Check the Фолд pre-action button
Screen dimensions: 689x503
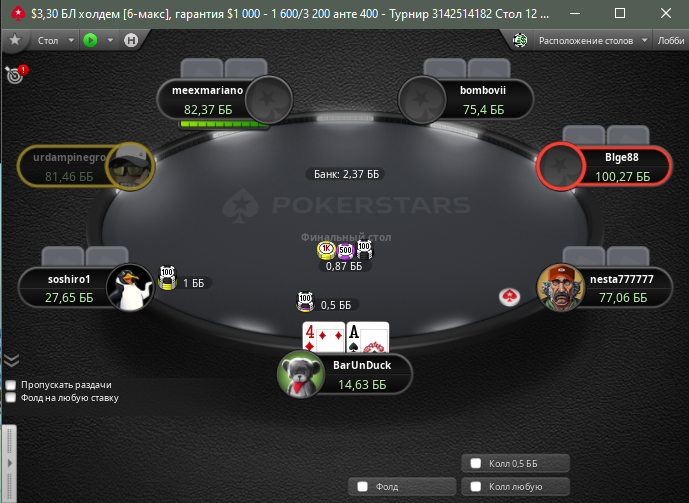(402, 487)
